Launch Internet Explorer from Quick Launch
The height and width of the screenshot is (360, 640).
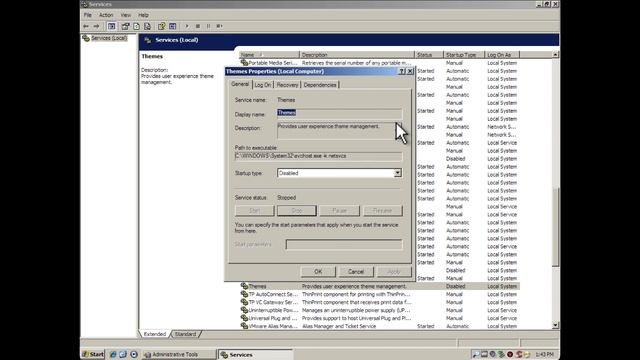pyautogui.click(x=113, y=354)
